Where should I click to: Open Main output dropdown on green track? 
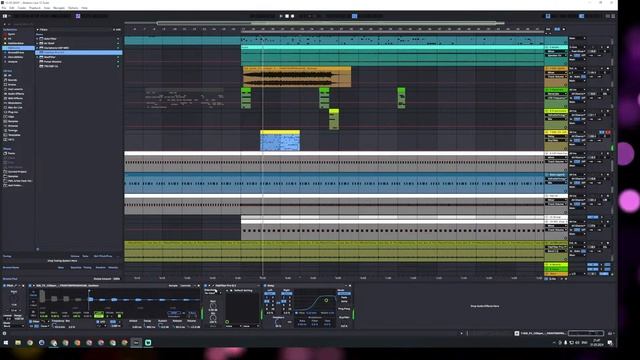[577, 102]
